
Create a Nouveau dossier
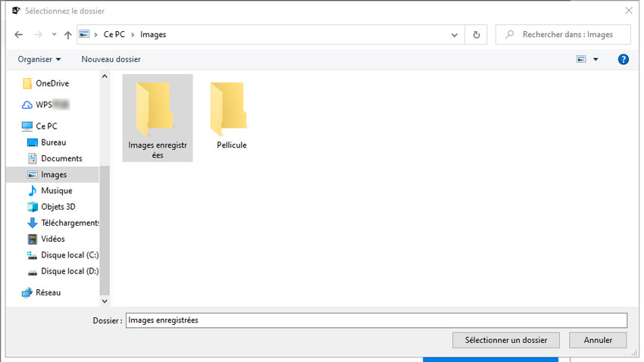pyautogui.click(x=111, y=60)
